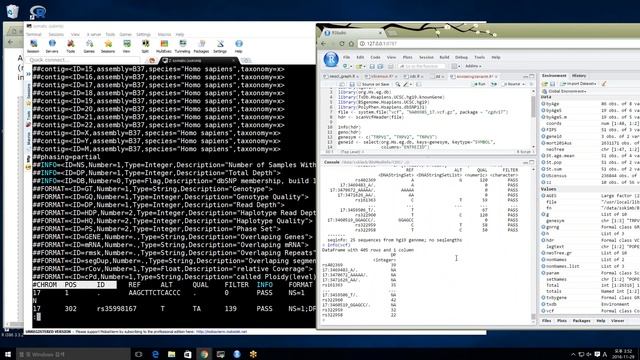Open the Import Dataset dropdown

pyautogui.click(x=578, y=84)
